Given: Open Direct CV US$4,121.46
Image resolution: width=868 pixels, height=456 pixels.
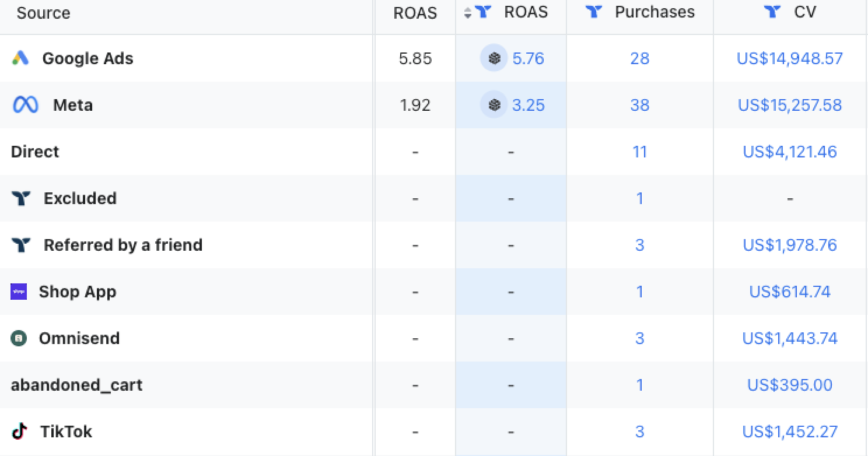Looking at the screenshot, I should tap(790, 152).
